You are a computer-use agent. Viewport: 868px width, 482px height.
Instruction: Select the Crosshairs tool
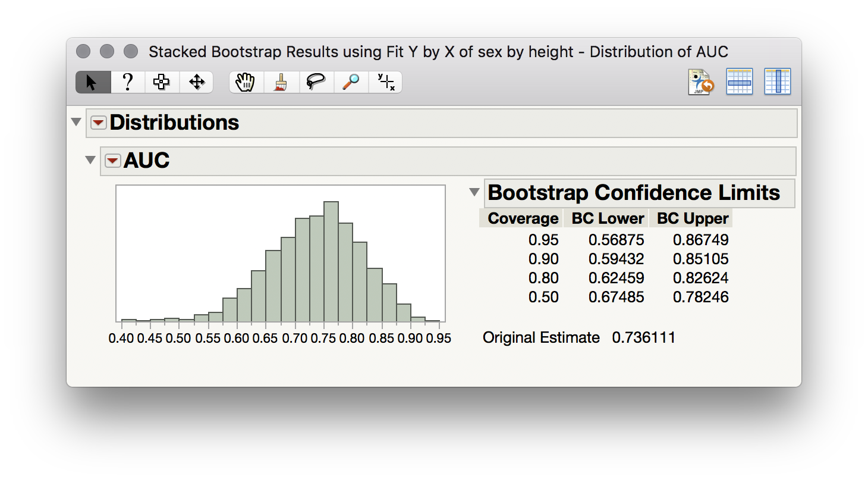pyautogui.click(x=385, y=82)
